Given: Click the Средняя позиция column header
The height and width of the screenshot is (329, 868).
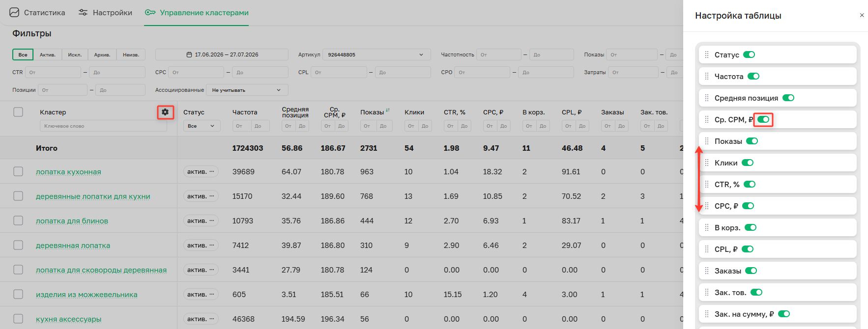Looking at the screenshot, I should 295,112.
